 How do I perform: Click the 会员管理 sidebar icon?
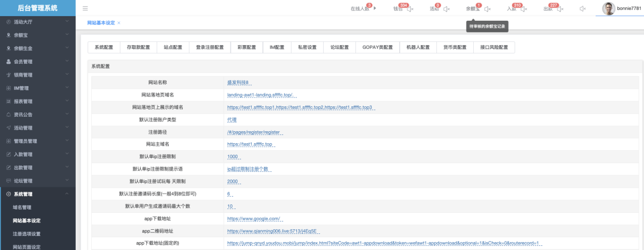pos(8,62)
